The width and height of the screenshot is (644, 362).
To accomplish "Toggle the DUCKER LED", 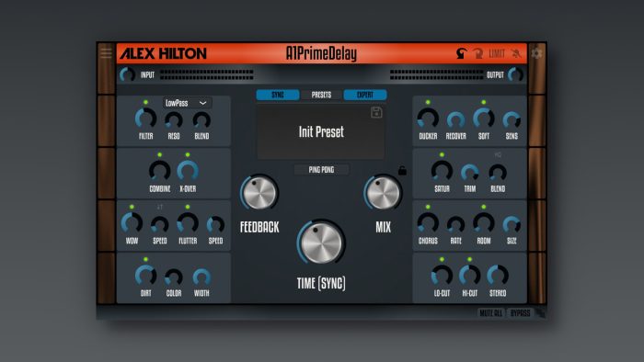I will click(428, 102).
